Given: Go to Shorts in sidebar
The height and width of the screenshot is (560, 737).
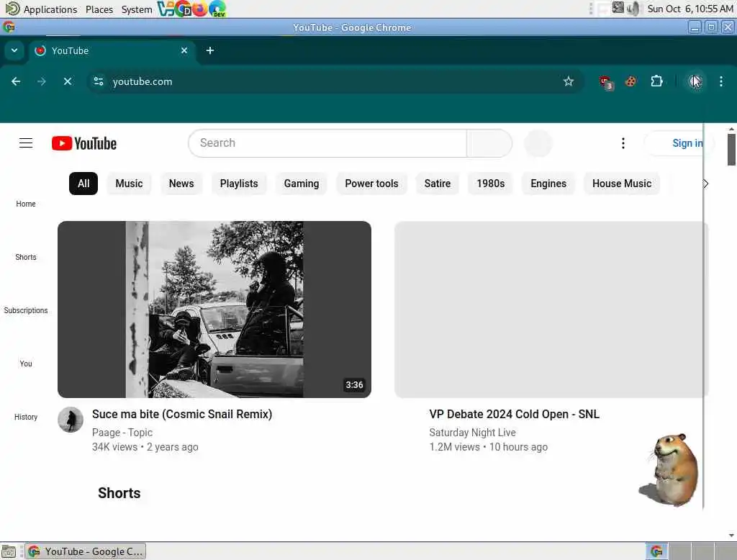Looking at the screenshot, I should [26, 257].
